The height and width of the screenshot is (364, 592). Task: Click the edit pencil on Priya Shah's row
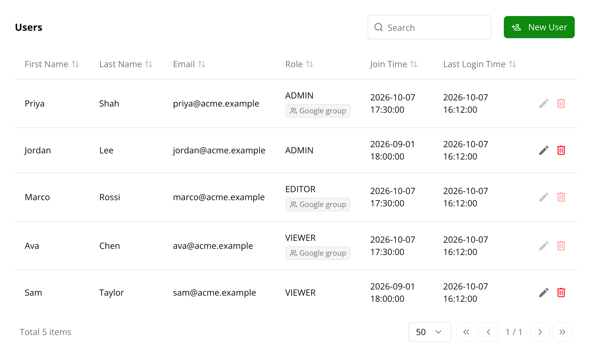tap(544, 103)
